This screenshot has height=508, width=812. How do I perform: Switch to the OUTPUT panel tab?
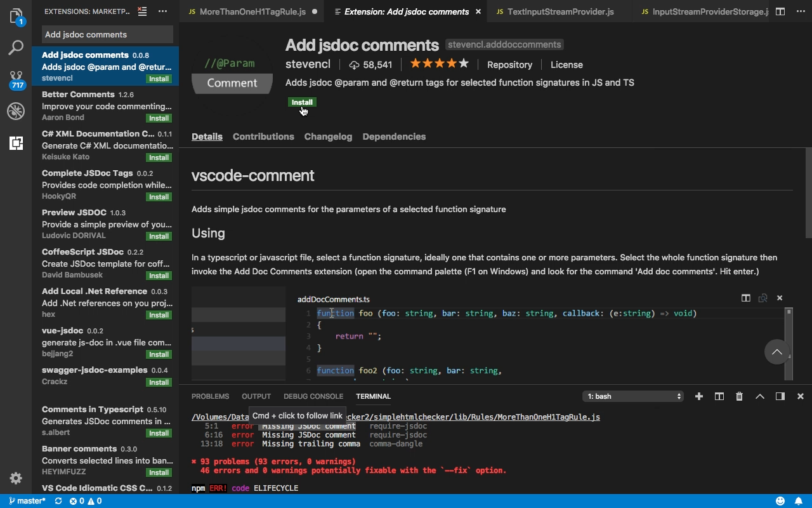[256, 396]
